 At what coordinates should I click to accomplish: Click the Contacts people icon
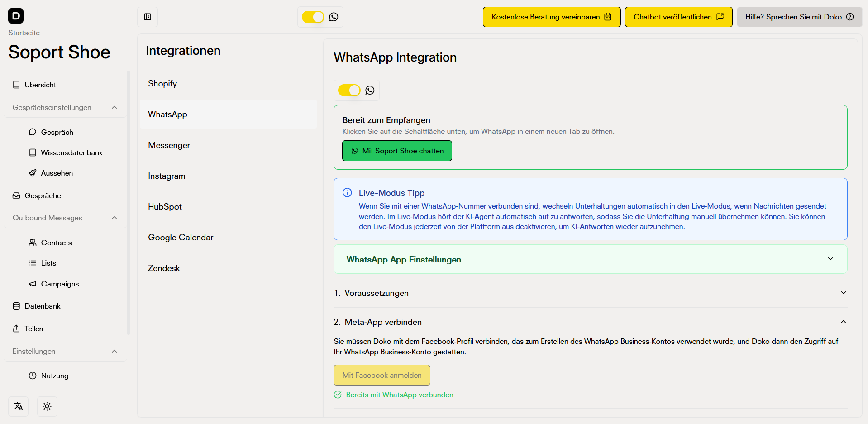[x=33, y=243]
